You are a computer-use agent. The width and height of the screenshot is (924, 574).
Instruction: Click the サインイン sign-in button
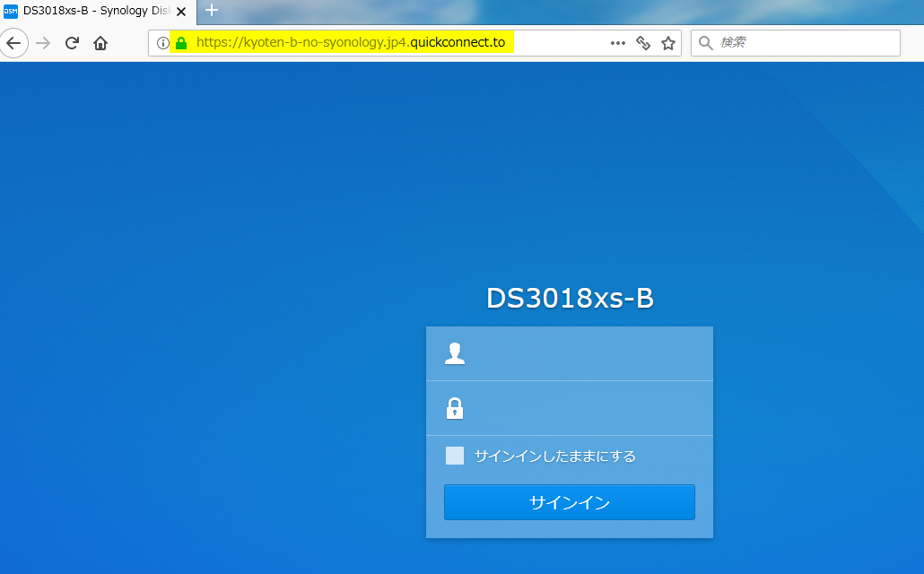pos(570,502)
